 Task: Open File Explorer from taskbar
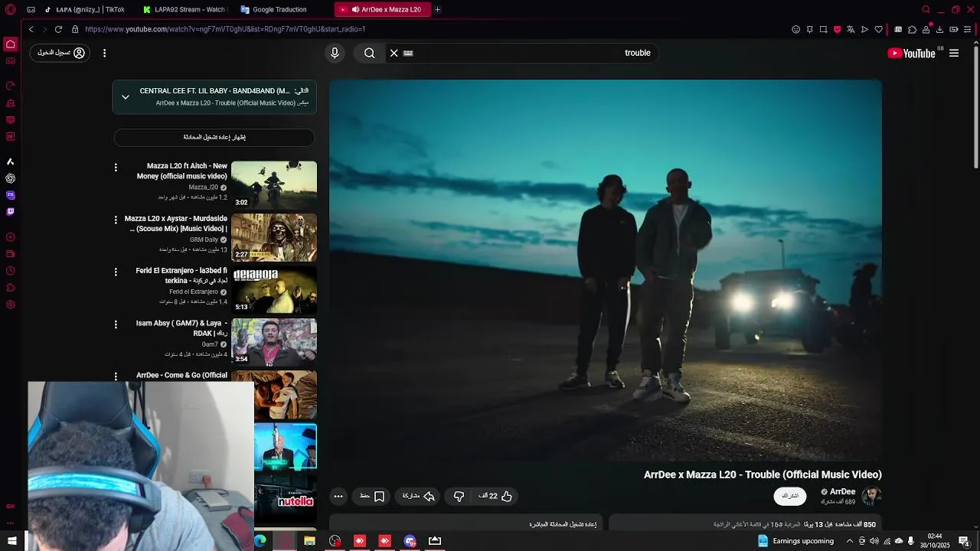tap(309, 541)
